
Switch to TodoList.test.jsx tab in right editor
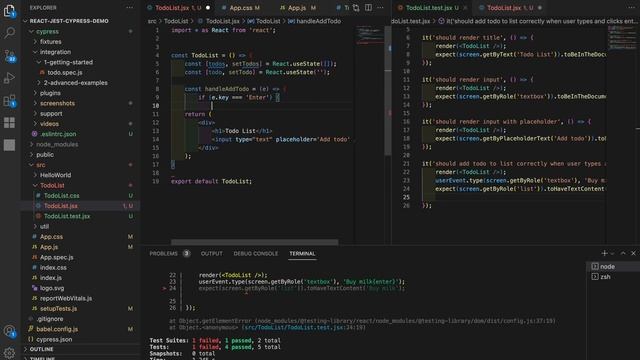433,8
